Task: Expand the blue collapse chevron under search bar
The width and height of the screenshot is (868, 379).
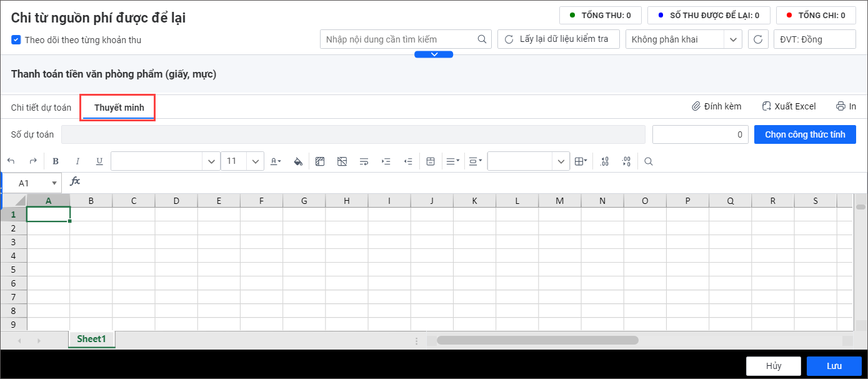Action: [x=434, y=54]
